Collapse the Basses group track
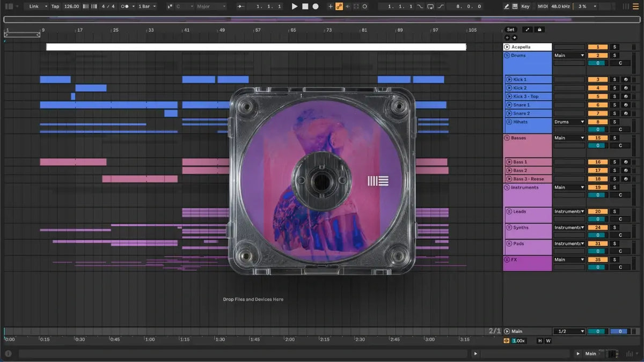 coord(507,138)
